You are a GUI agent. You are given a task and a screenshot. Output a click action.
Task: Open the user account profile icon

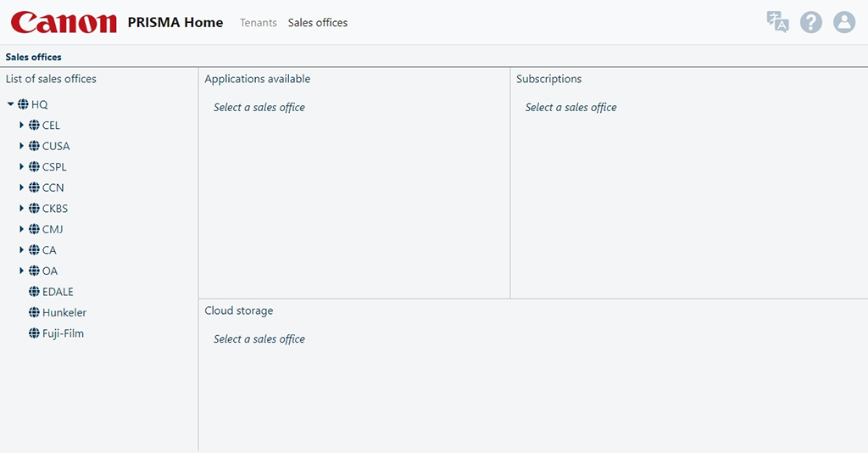844,22
